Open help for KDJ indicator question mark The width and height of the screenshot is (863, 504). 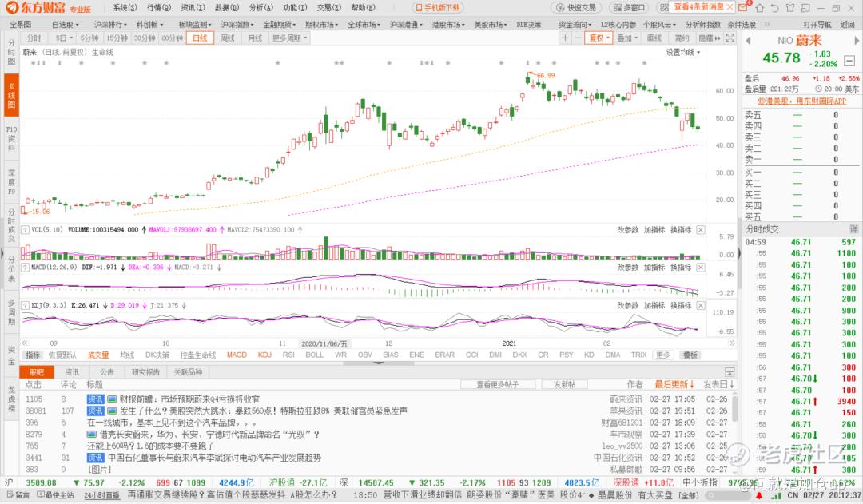[26, 305]
